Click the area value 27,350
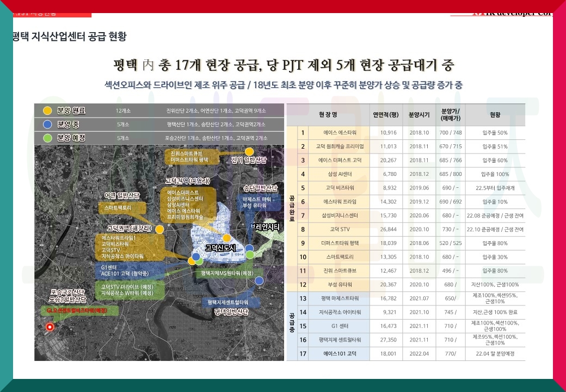 (x=389, y=340)
